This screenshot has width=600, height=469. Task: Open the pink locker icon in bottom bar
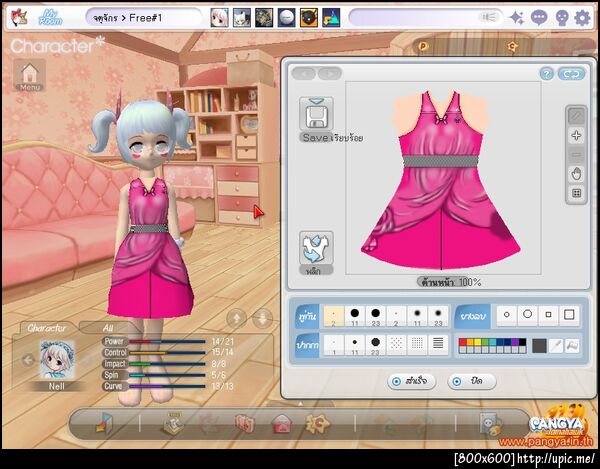click(245, 424)
